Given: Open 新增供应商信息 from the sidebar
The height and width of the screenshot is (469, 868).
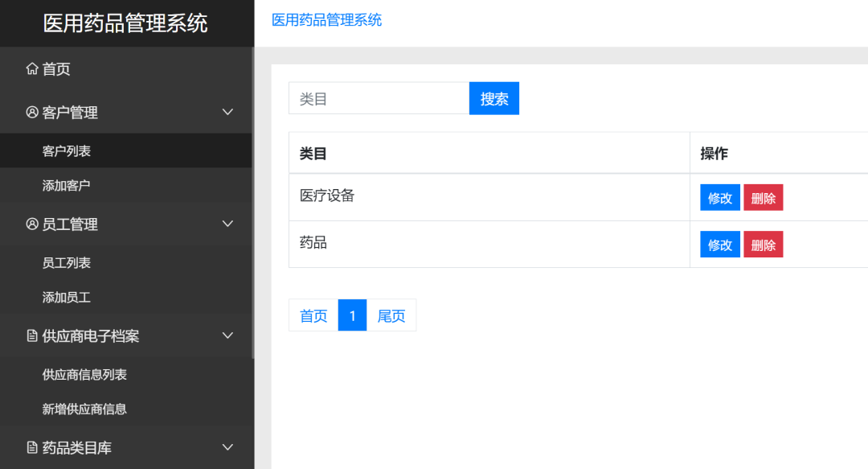Looking at the screenshot, I should click(x=76, y=409).
